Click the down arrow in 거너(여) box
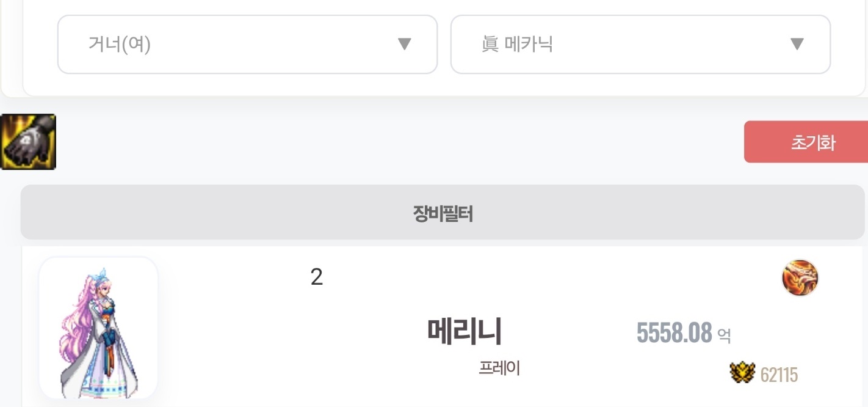 click(404, 44)
